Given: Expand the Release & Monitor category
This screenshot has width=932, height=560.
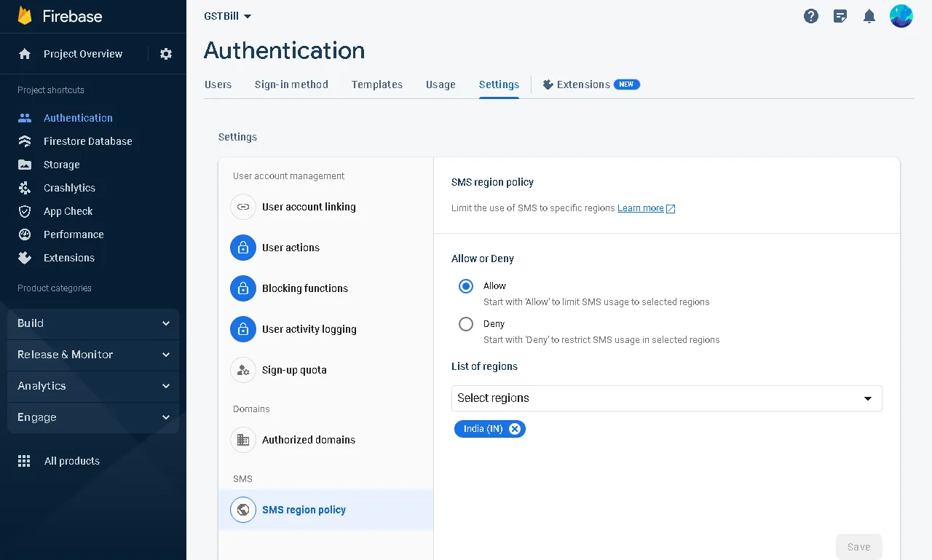Looking at the screenshot, I should pos(93,355).
